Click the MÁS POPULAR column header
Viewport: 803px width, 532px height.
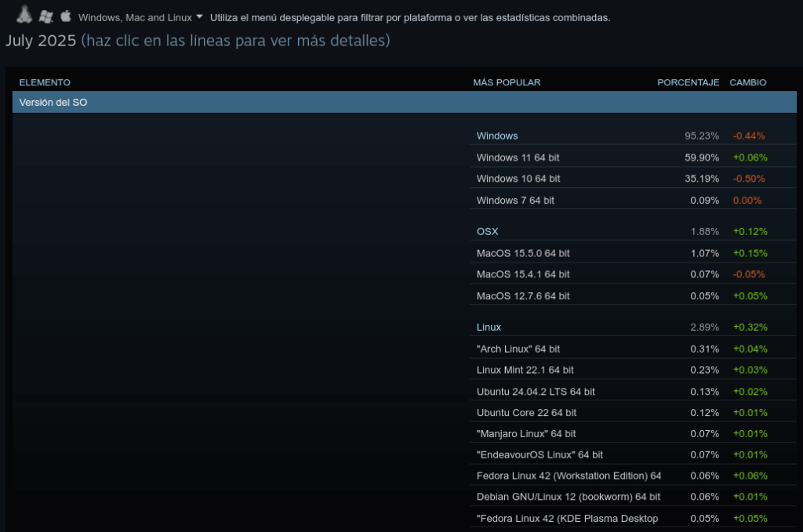507,82
